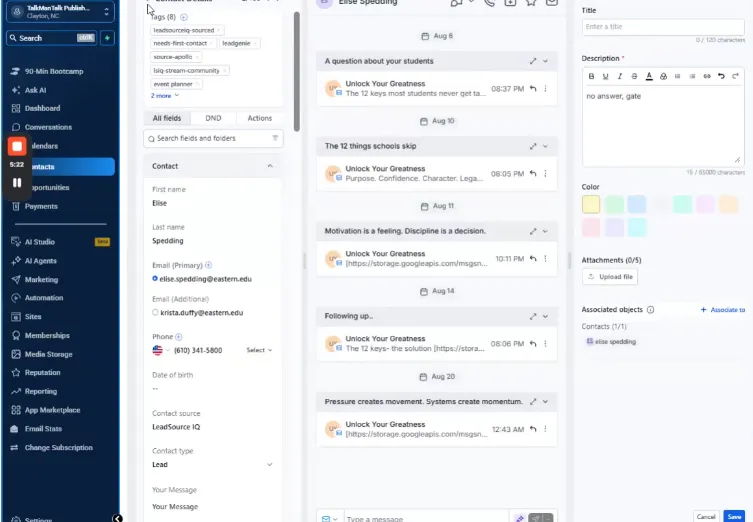Undo last edit in Description editor

point(721,76)
